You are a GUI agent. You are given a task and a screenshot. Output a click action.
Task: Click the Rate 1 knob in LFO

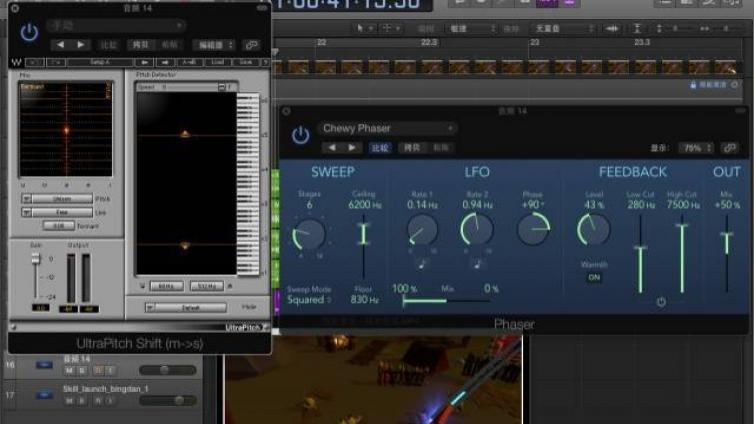pyautogui.click(x=422, y=230)
